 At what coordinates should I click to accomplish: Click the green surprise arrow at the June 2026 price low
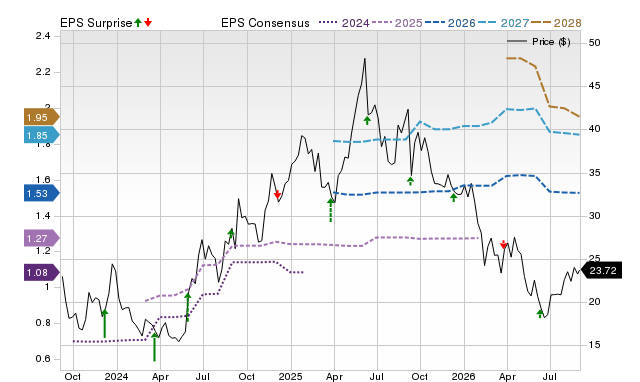pos(540,313)
